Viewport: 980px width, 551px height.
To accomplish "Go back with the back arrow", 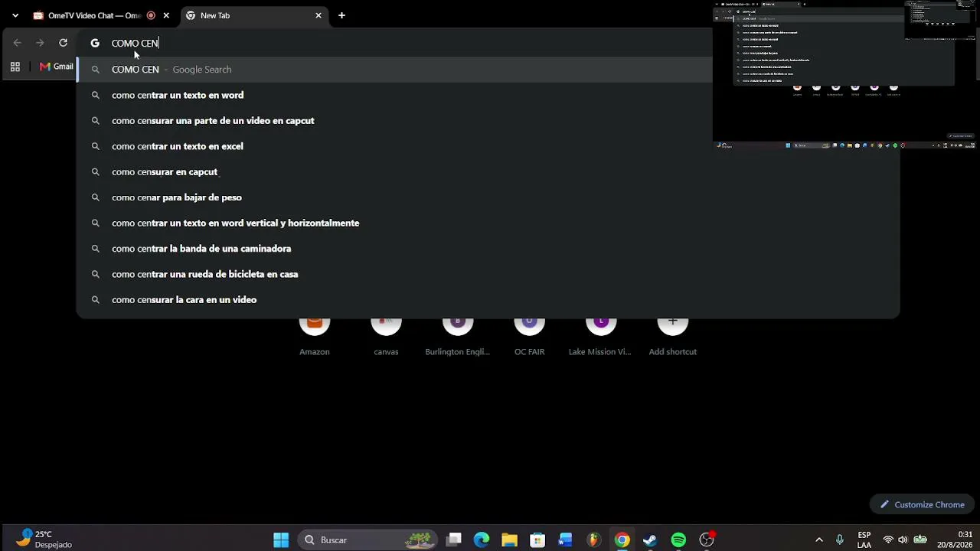I will coord(17,43).
